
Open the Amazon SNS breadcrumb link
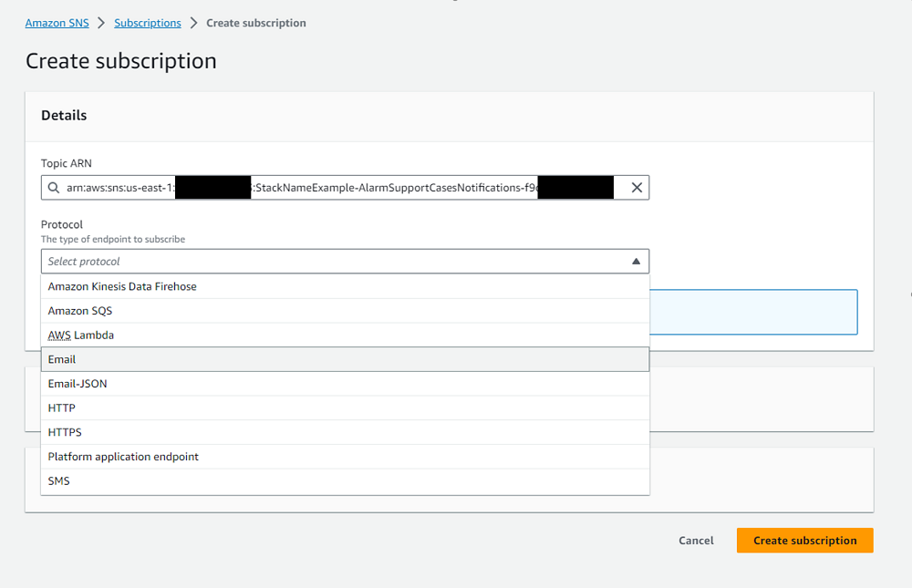57,23
